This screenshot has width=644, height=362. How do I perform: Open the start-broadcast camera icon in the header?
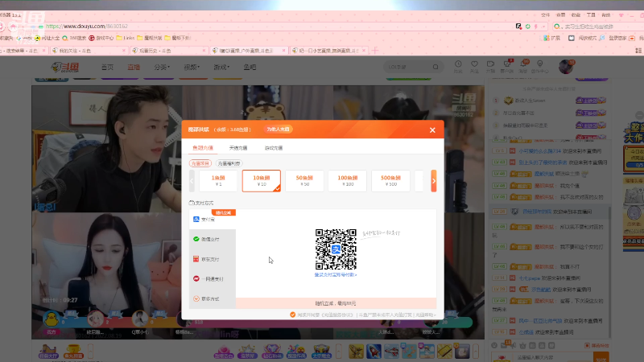pyautogui.click(x=490, y=66)
